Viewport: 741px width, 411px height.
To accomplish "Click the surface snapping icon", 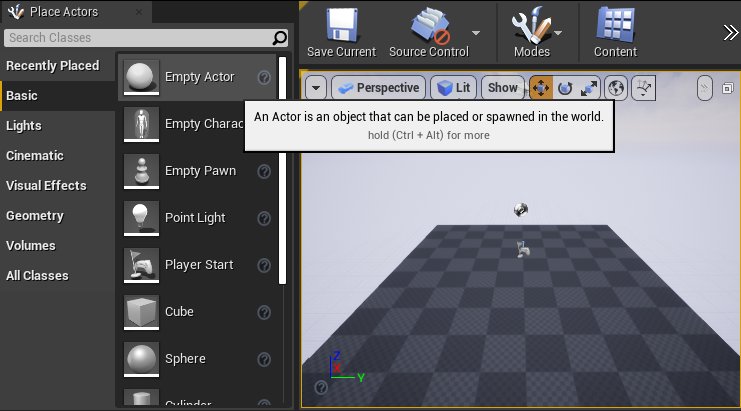I will point(643,88).
